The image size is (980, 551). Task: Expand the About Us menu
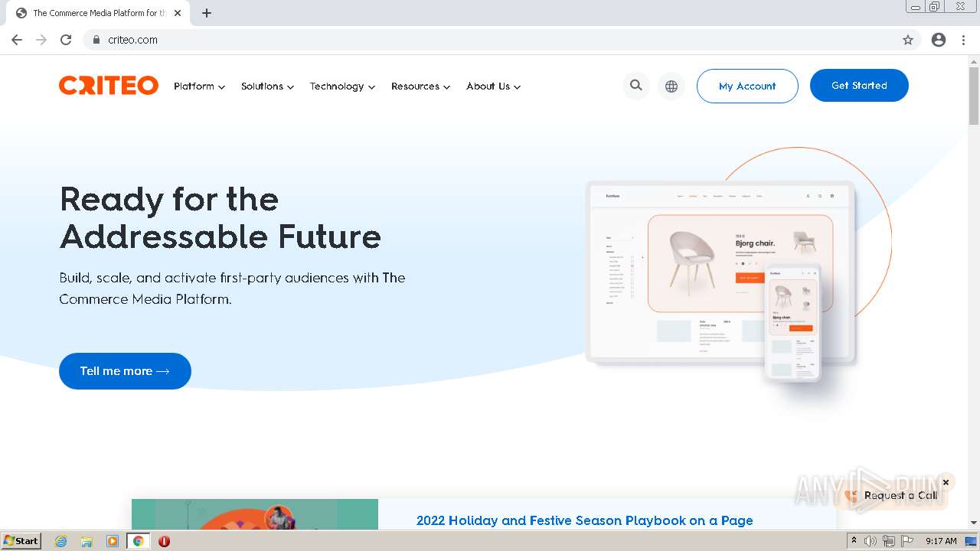493,86
